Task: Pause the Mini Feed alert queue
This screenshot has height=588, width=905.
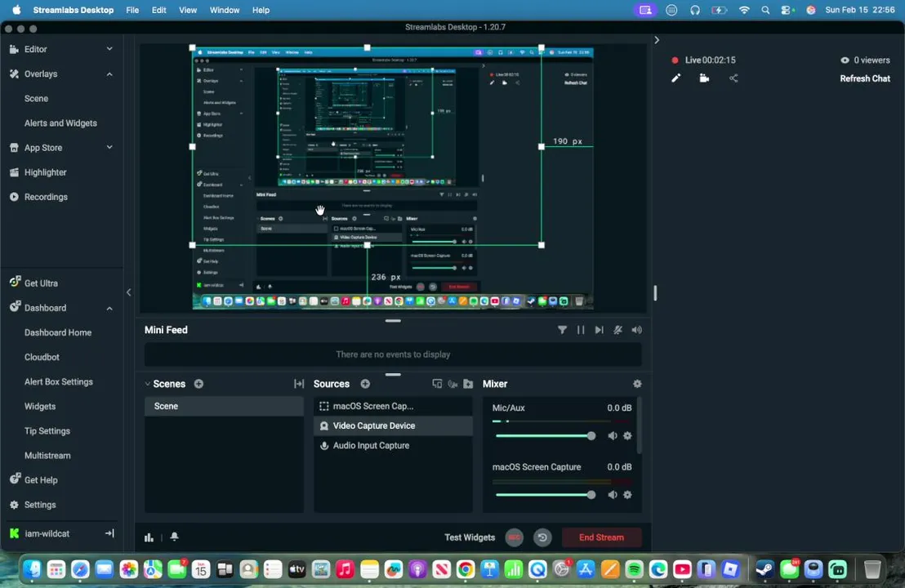Action: point(581,330)
